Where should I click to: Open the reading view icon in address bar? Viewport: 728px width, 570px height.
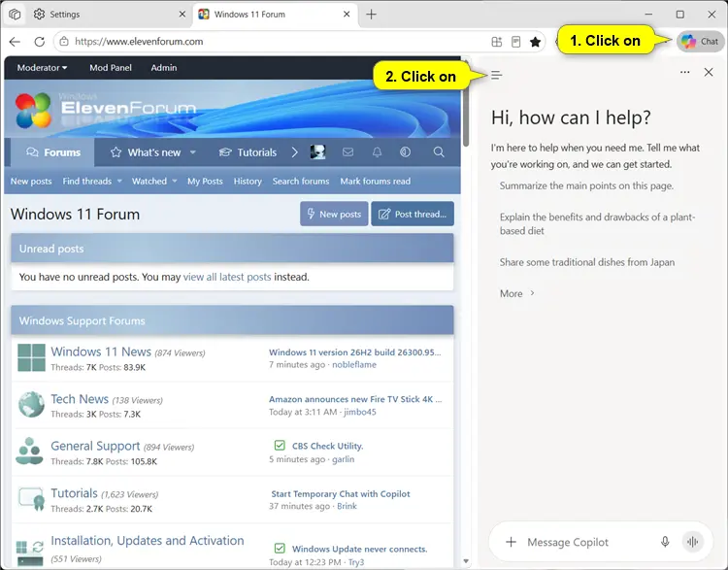[515, 42]
